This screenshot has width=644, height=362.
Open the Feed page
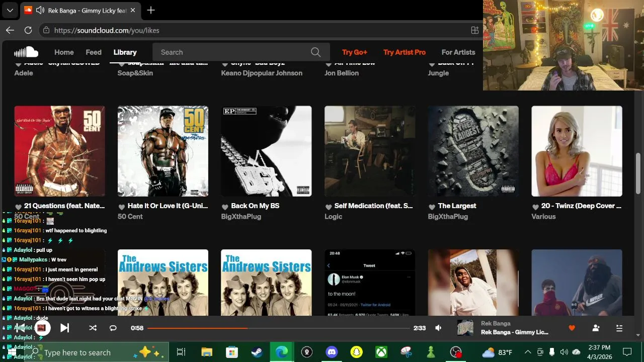(x=94, y=52)
